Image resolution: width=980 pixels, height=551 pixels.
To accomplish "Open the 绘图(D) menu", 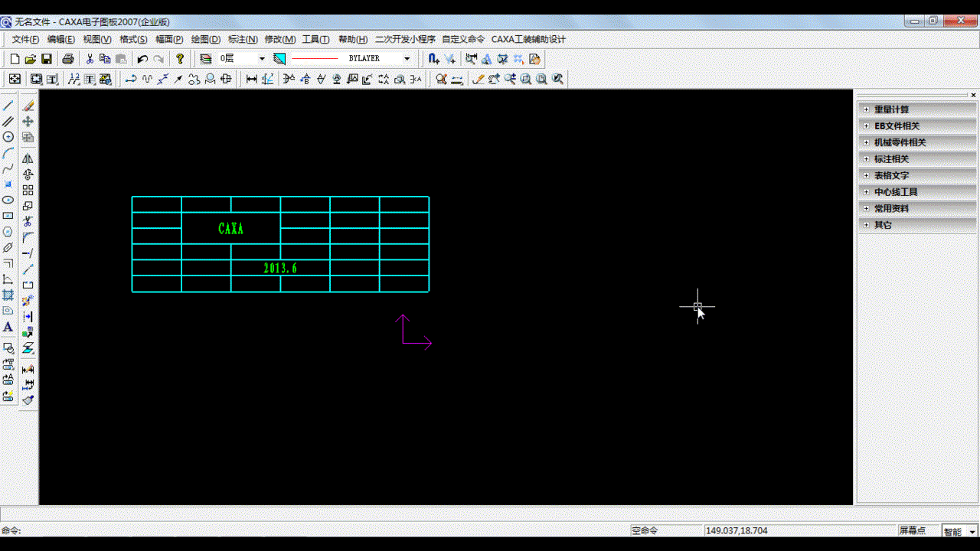I will coord(205,39).
